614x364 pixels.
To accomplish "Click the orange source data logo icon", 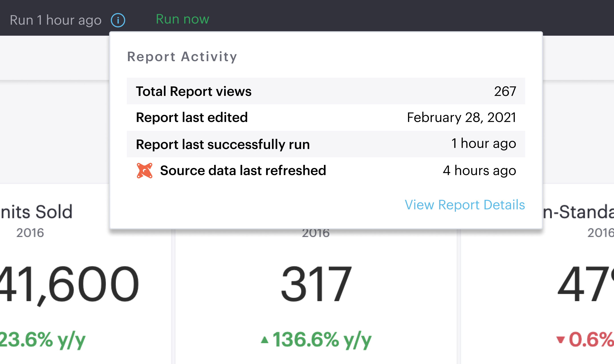I will [144, 170].
